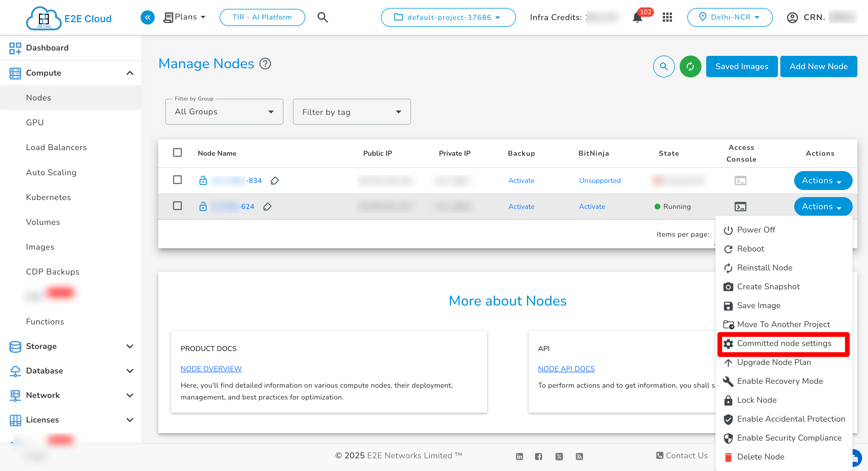
Task: Click the edit pencil next to node -624
Action: coord(268,206)
